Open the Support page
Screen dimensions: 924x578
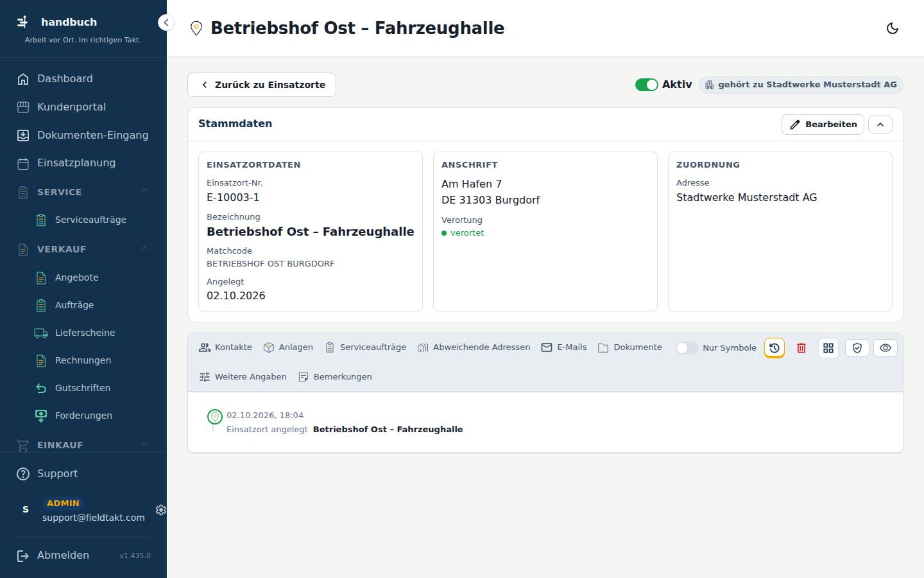[x=83, y=473]
